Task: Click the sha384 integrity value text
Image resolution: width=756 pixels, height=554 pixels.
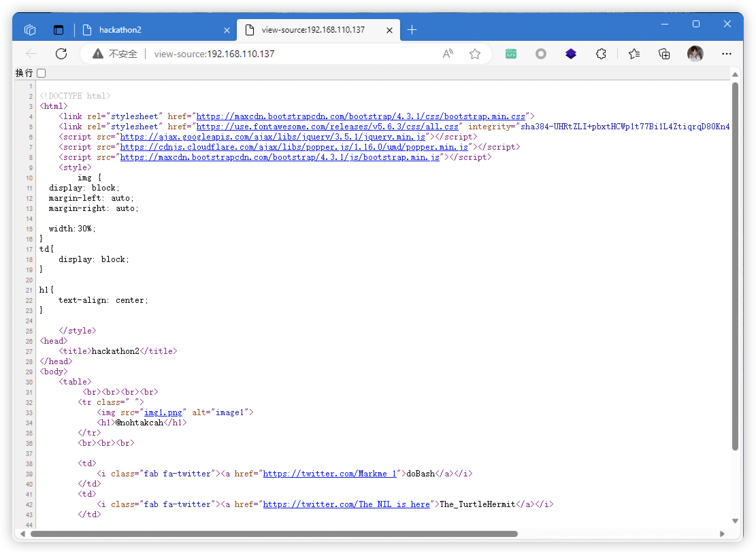Action: coord(625,127)
